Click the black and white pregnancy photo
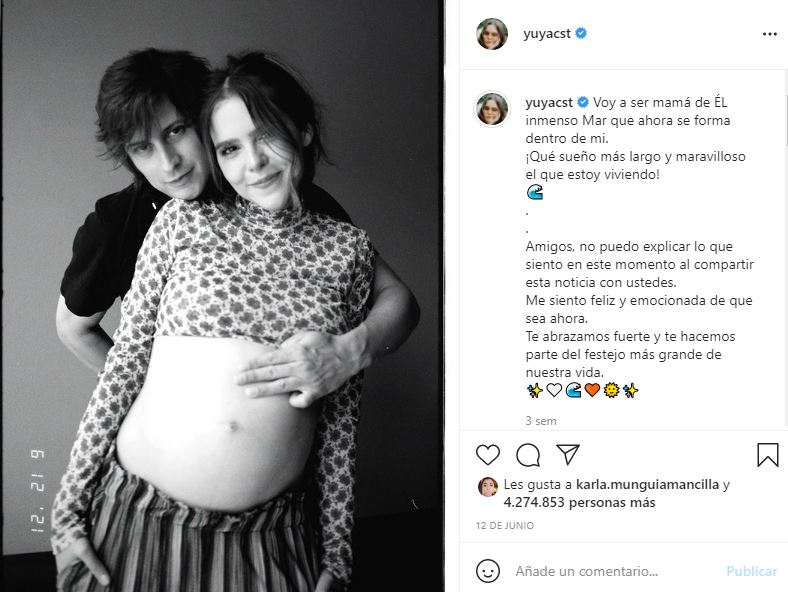 [x=222, y=296]
